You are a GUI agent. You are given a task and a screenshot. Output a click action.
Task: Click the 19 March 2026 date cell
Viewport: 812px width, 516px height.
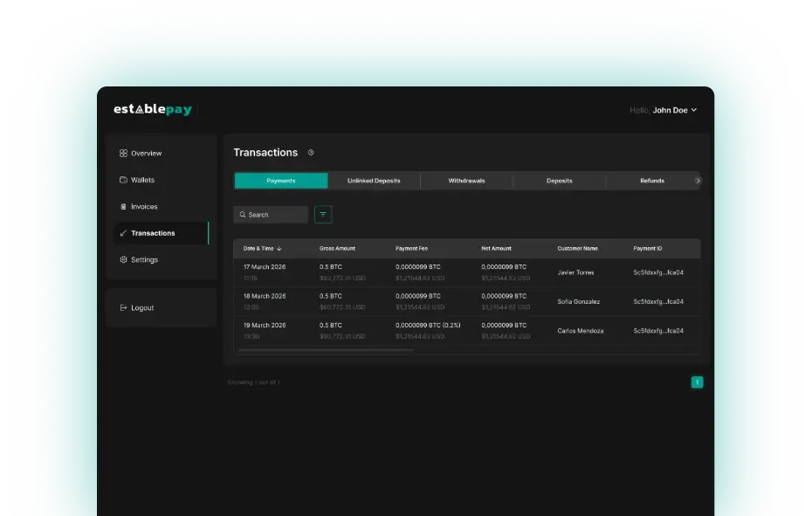coord(265,326)
